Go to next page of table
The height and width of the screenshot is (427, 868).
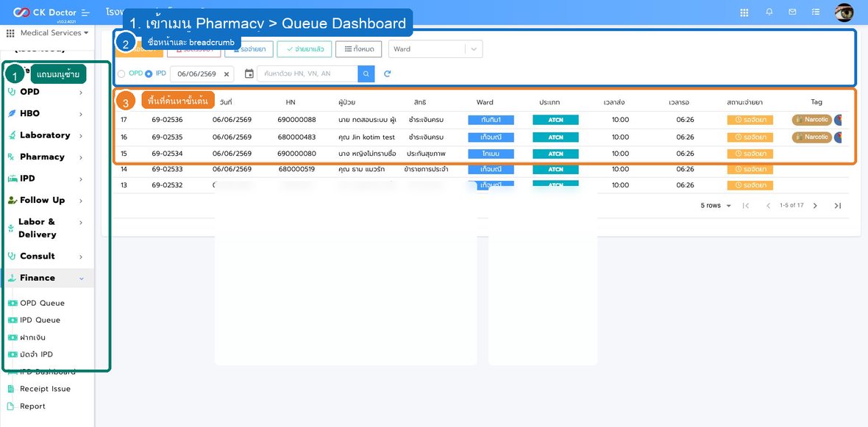[815, 206]
